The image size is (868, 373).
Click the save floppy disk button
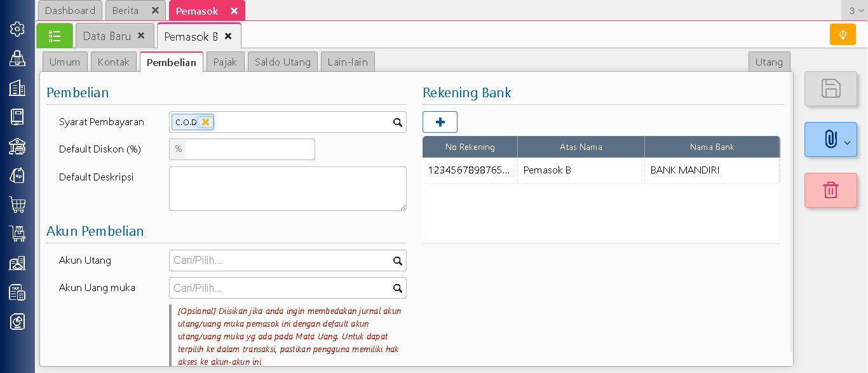point(831,88)
